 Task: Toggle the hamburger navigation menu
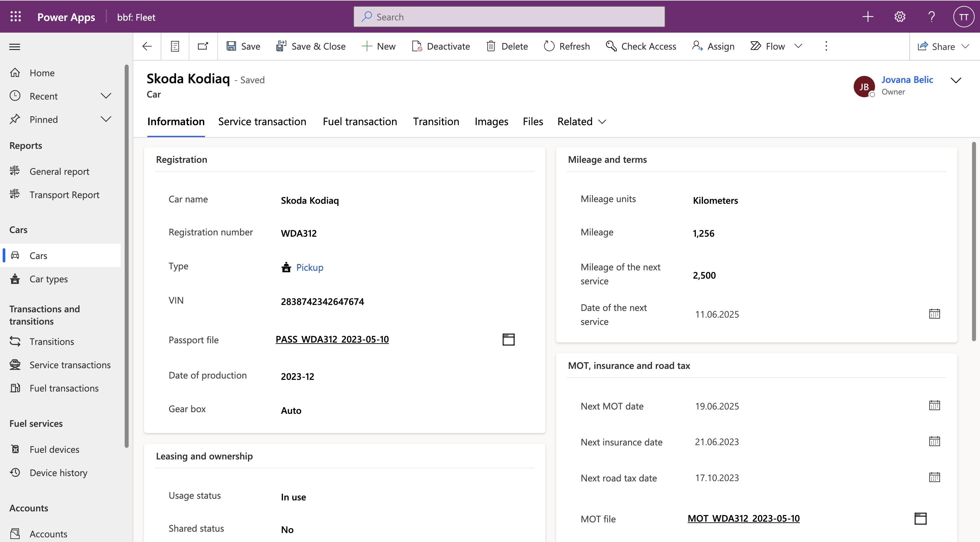[x=15, y=47]
